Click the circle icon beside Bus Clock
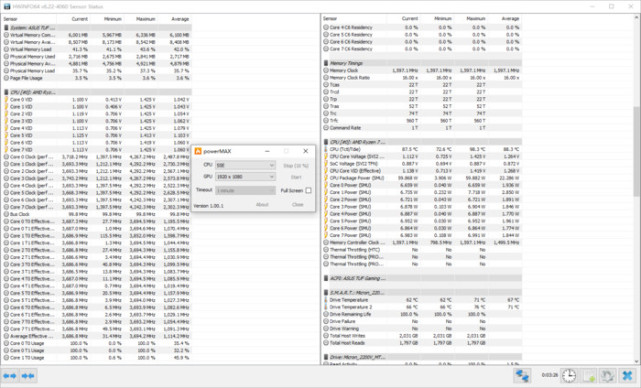The height and width of the screenshot is (388, 641). pyautogui.click(x=6, y=214)
